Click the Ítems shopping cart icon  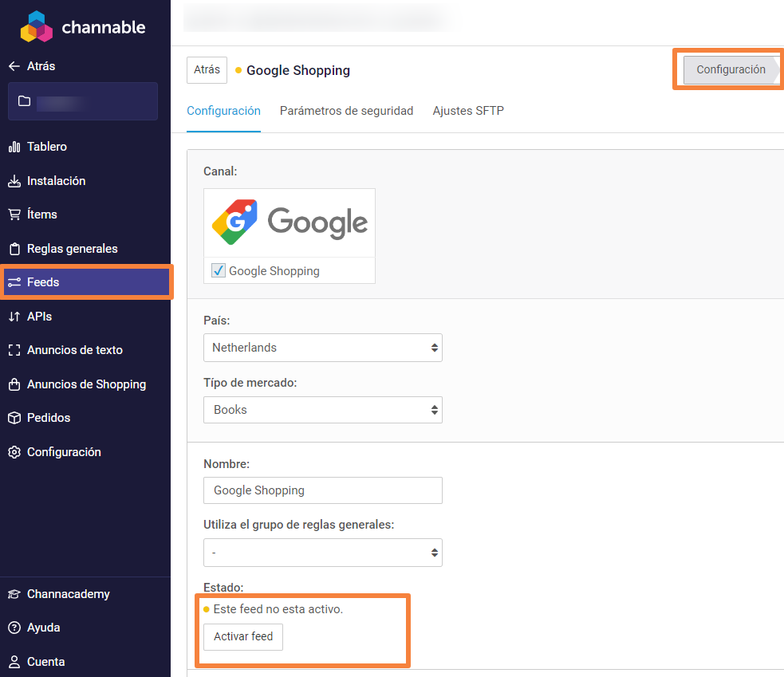pyautogui.click(x=14, y=215)
